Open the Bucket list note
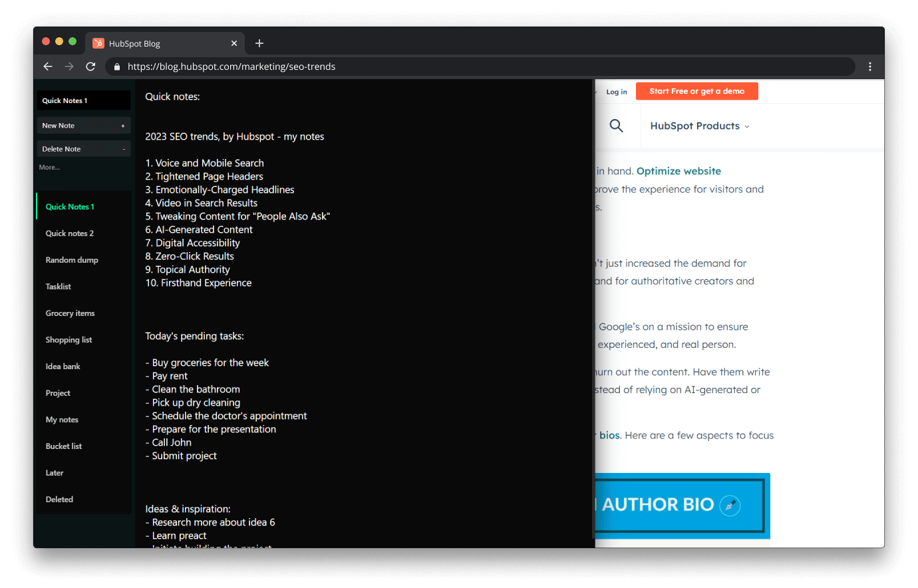This screenshot has width=918, height=588. click(x=64, y=446)
